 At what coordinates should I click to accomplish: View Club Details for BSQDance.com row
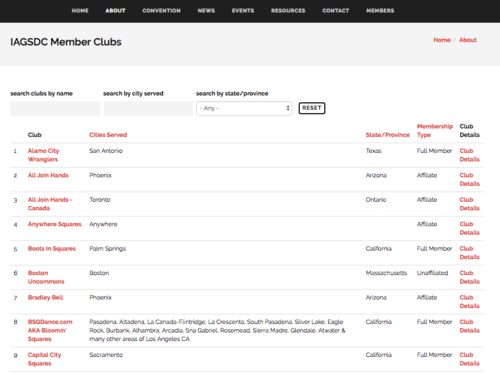pos(469,326)
